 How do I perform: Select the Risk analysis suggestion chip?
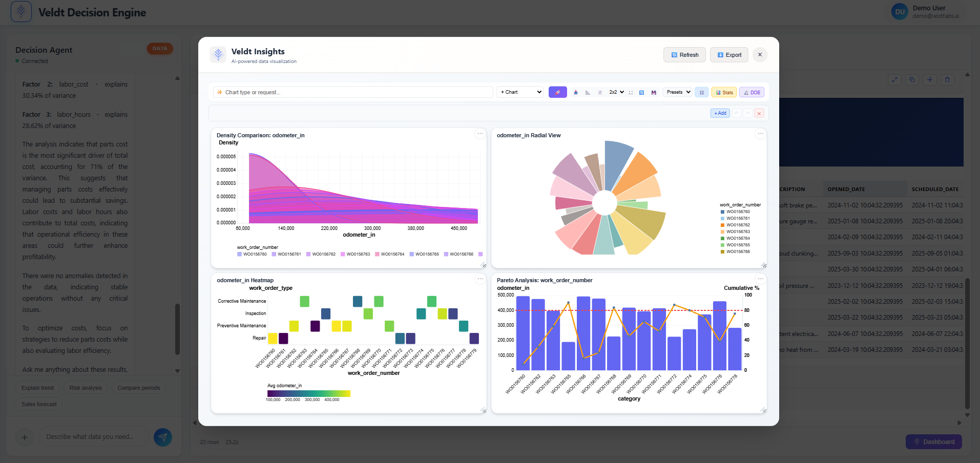pyautogui.click(x=86, y=388)
